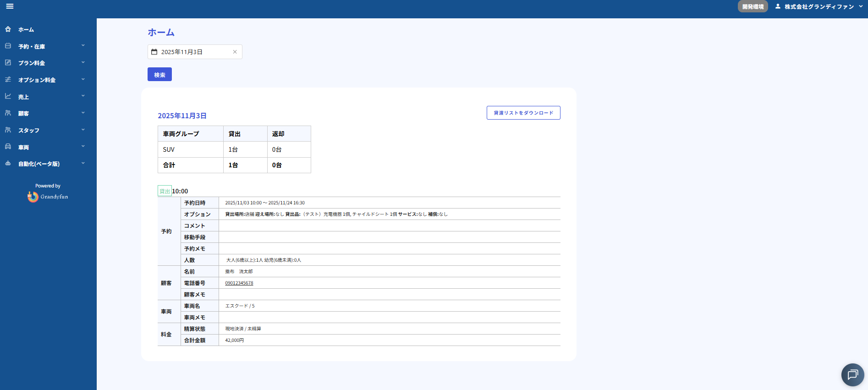The height and width of the screenshot is (390, 868).
Task: Click the robot icon beside 自動化
Action: pyautogui.click(x=8, y=164)
